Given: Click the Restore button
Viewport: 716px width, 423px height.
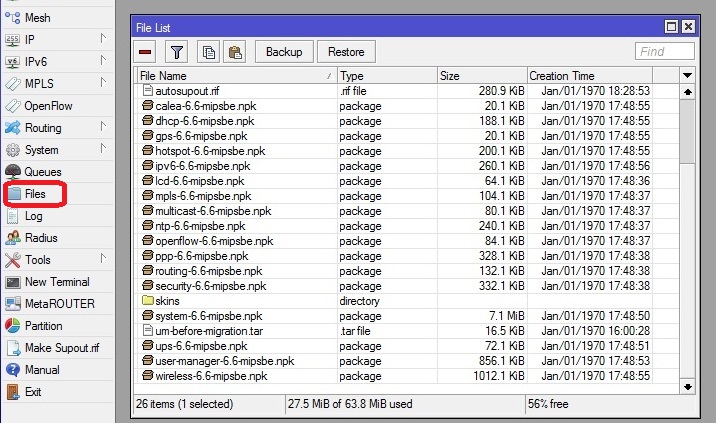Looking at the screenshot, I should tap(346, 51).
